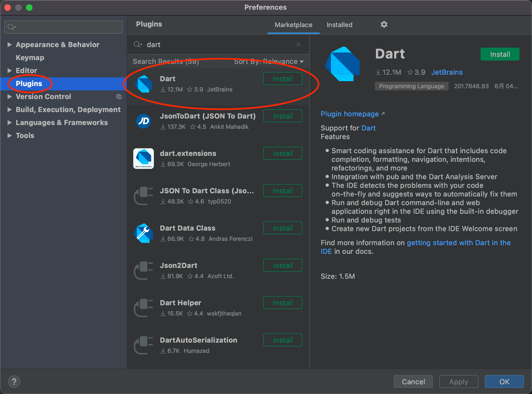Select the dart.extensions plugin icon
This screenshot has height=394, width=532.
click(144, 159)
